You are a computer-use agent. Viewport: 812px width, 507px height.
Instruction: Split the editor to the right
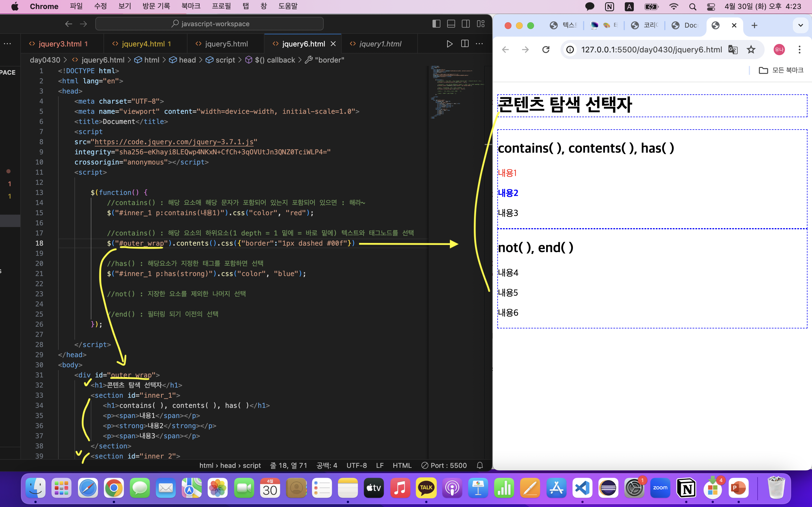(x=465, y=44)
